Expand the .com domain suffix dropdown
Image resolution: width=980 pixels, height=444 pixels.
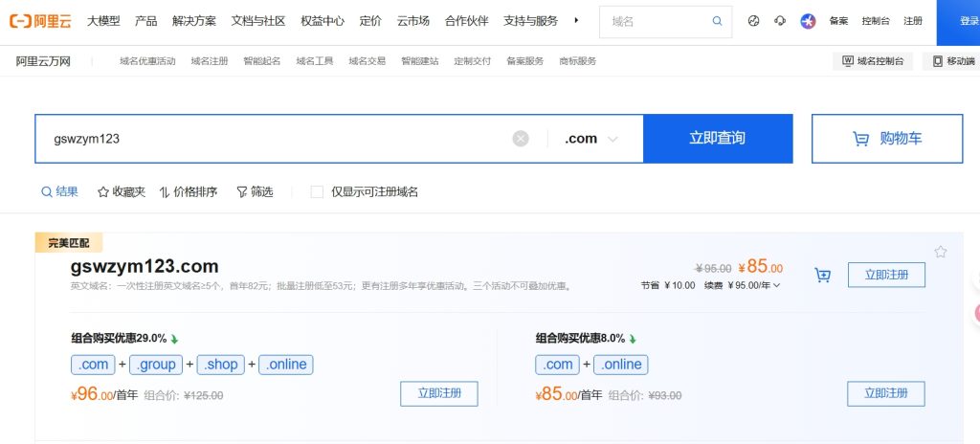click(x=591, y=139)
